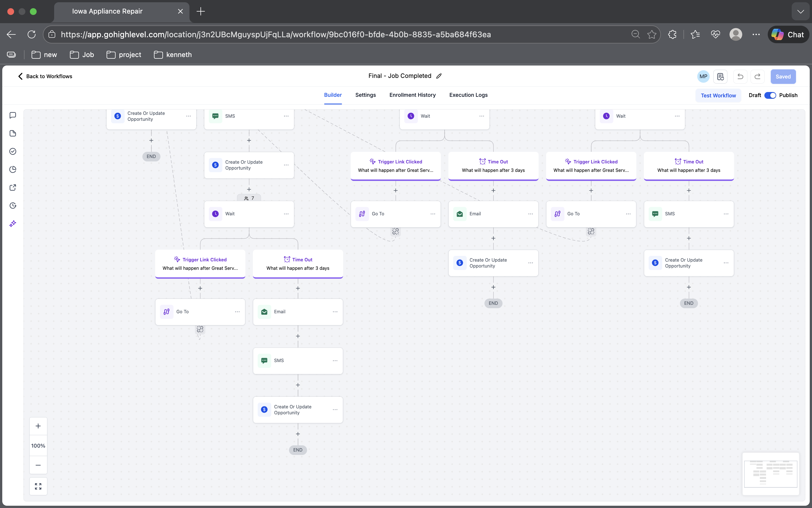Open the comments icon in left sidebar

(13, 115)
